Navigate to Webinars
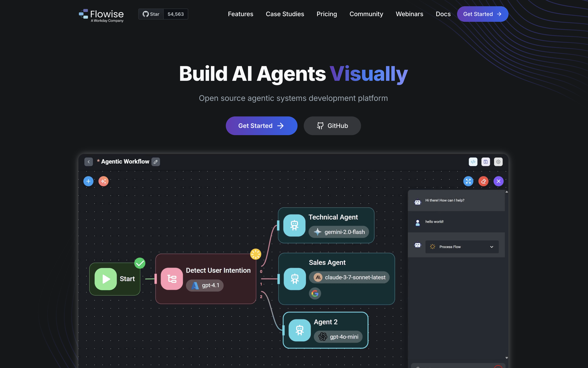588x368 pixels. click(409, 14)
